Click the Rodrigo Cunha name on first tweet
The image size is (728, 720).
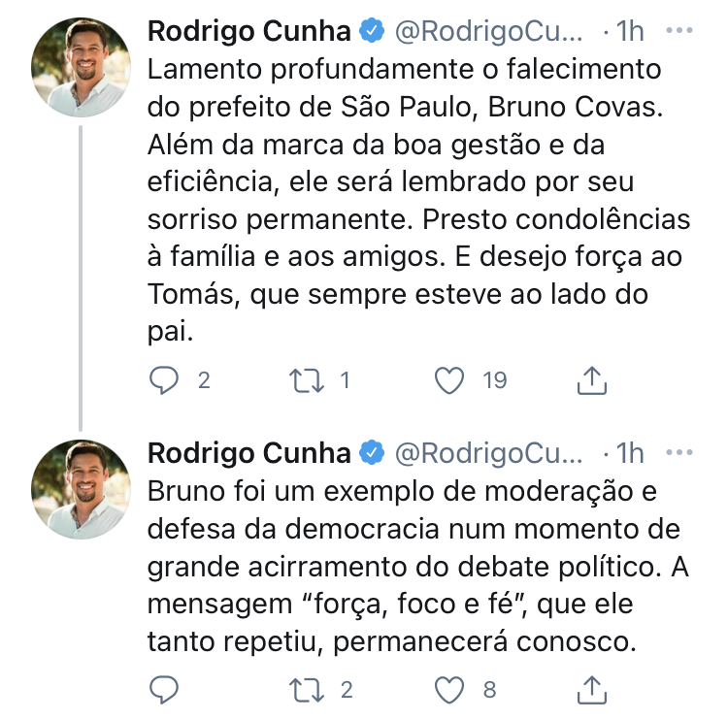pos(248,31)
